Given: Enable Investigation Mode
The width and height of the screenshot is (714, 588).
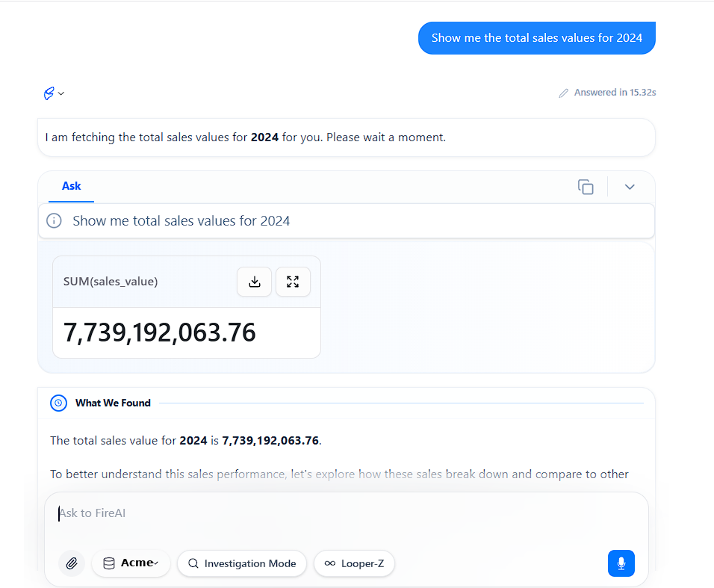Looking at the screenshot, I should 242,563.
